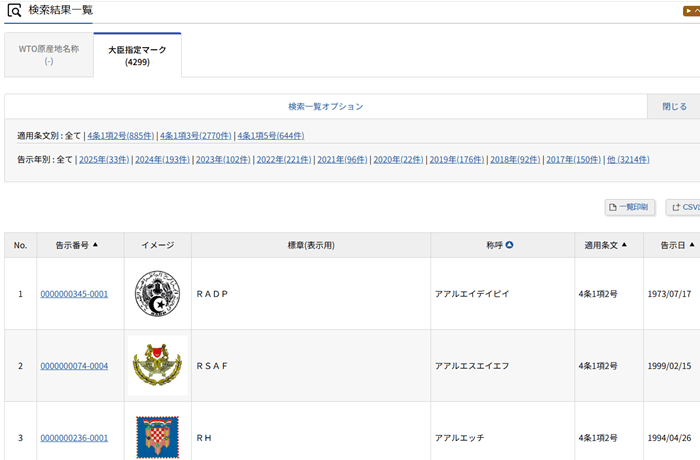Sort by 告示日 column arrow

[692, 245]
